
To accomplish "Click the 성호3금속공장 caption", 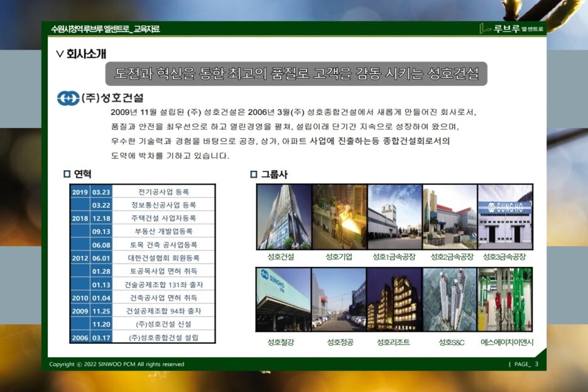I will [504, 257].
